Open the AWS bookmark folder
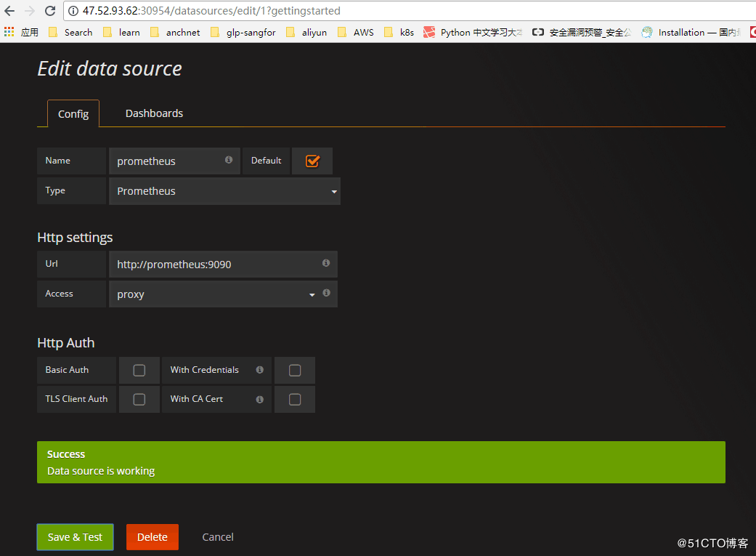Screen dimensions: 756x556 point(355,32)
